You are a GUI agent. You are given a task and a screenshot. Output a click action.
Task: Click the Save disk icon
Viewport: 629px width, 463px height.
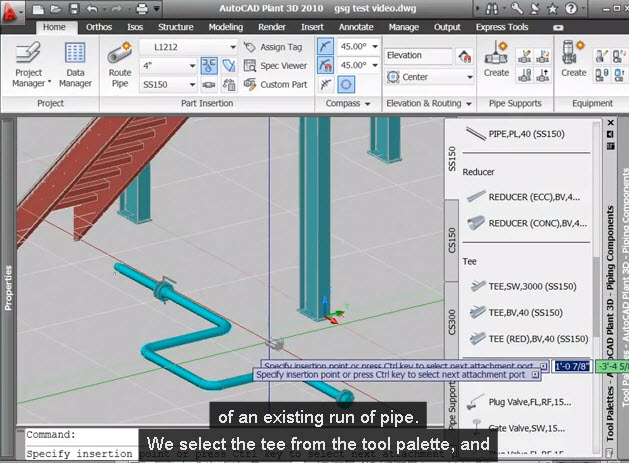[x=74, y=9]
